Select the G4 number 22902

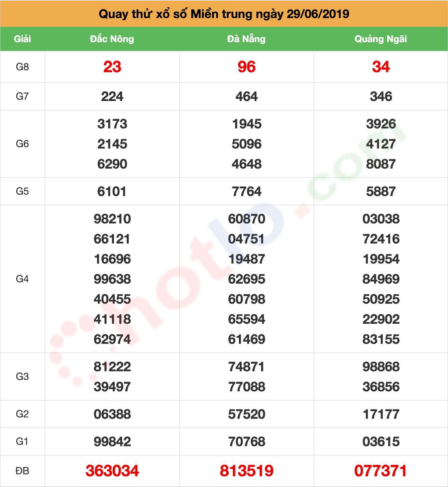[381, 319]
